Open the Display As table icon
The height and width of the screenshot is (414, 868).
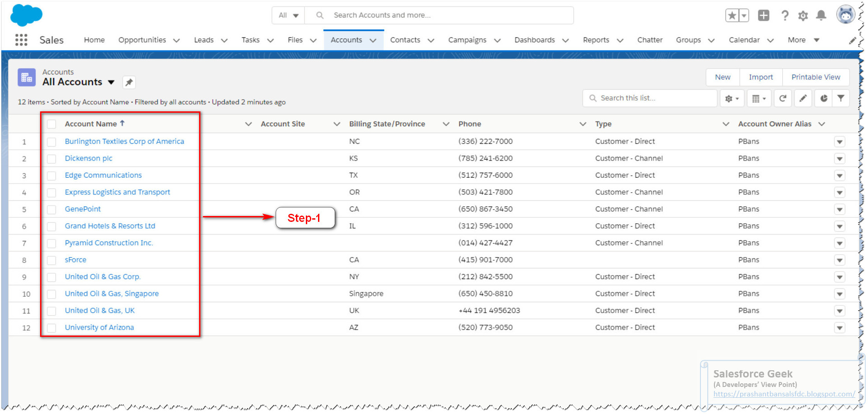click(759, 98)
